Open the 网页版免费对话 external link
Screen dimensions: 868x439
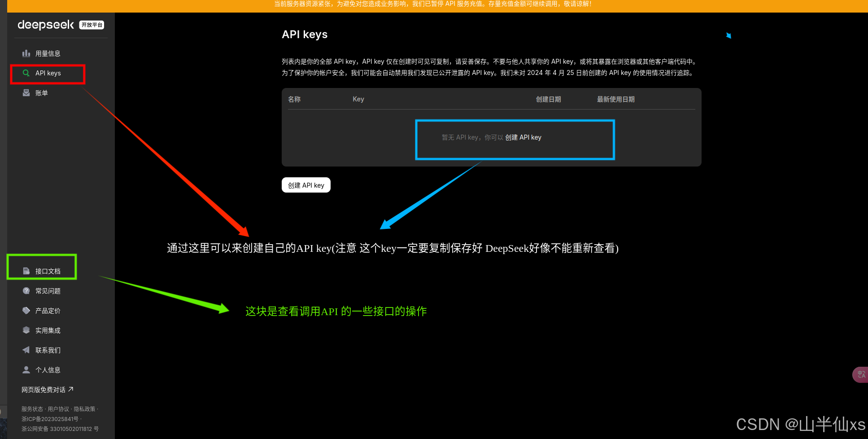coord(47,390)
